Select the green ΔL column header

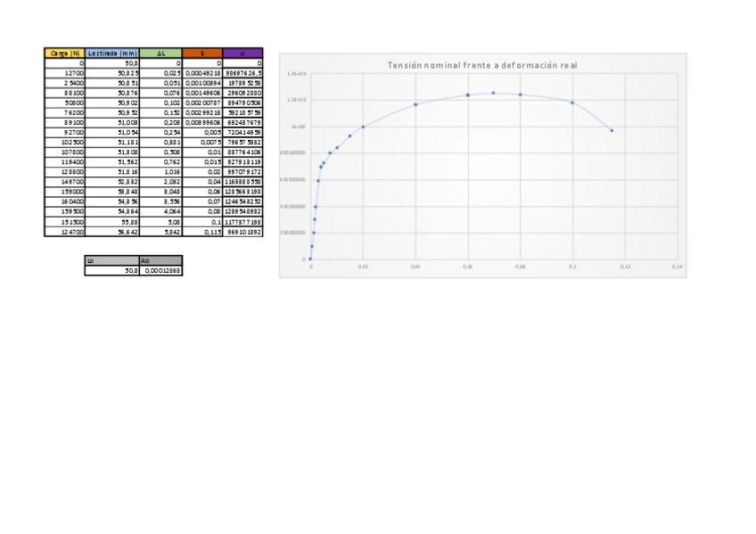tap(161, 53)
